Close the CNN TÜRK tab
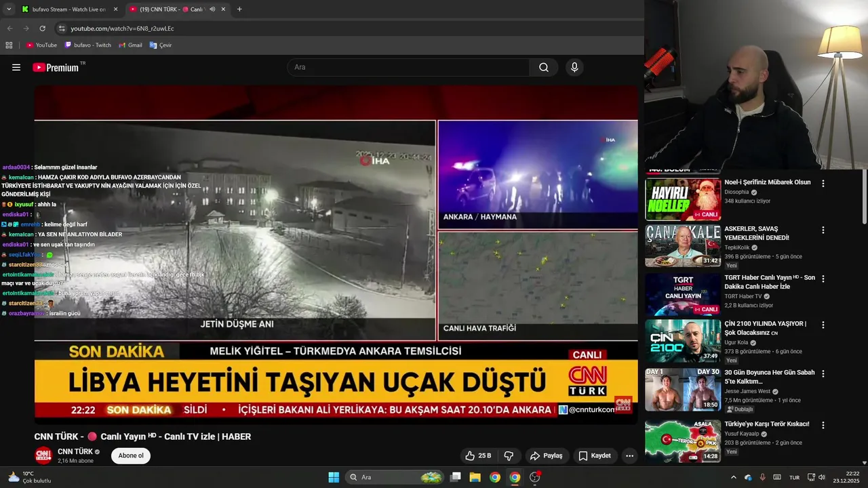This screenshot has width=868, height=488. pos(224,9)
